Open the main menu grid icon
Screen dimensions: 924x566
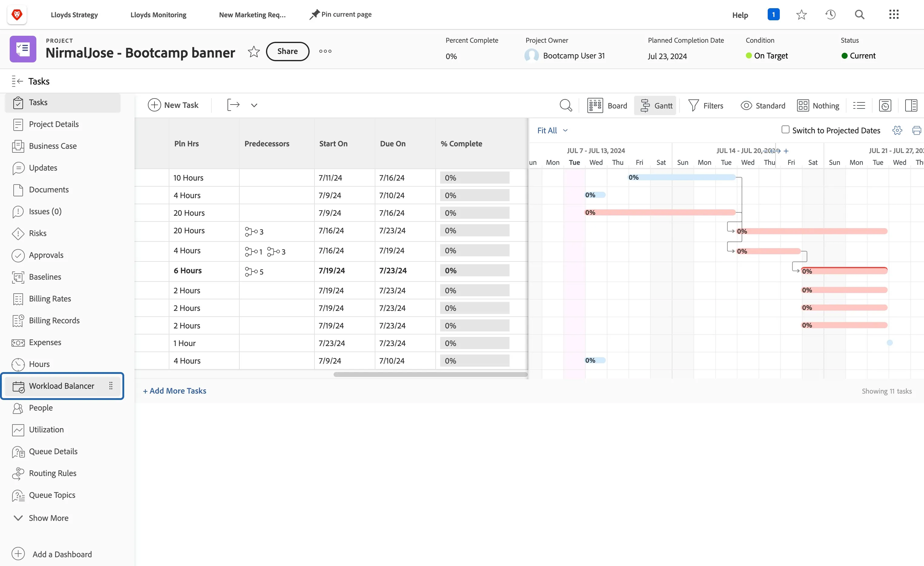click(894, 15)
